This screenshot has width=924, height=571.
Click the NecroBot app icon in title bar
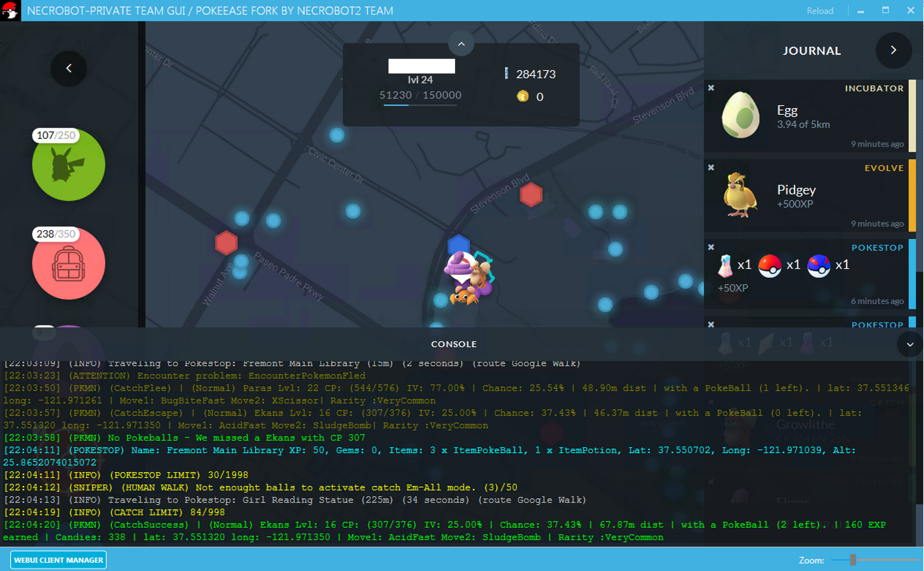tap(10, 11)
